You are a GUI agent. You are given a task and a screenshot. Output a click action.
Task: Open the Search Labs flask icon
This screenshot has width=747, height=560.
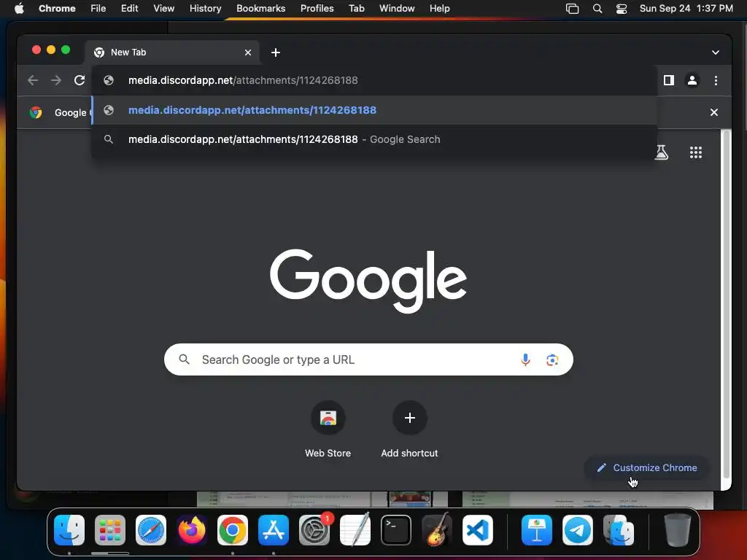click(x=661, y=152)
